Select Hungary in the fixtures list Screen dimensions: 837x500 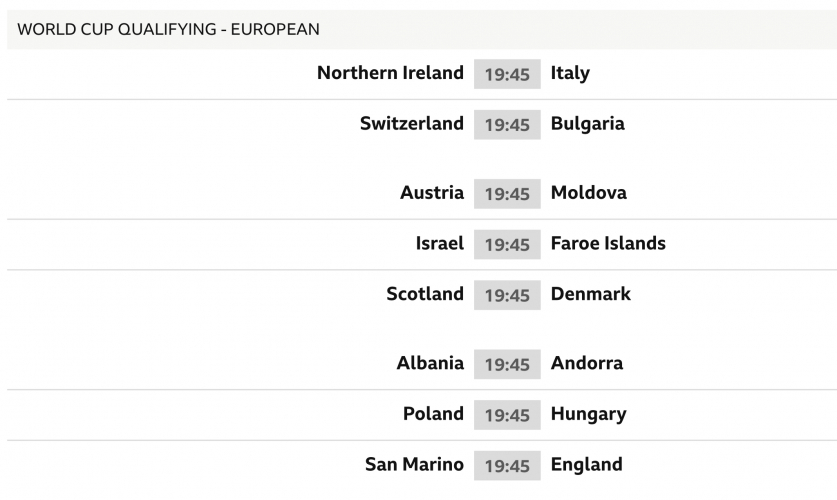(x=588, y=414)
